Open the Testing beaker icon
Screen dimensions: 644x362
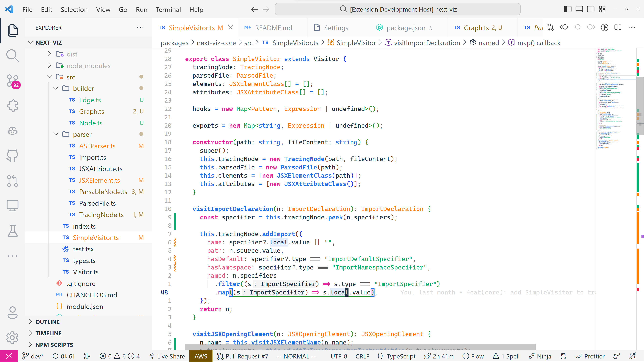point(12,231)
